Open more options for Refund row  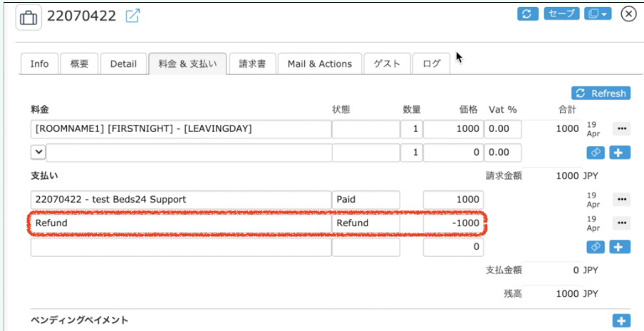pos(622,223)
